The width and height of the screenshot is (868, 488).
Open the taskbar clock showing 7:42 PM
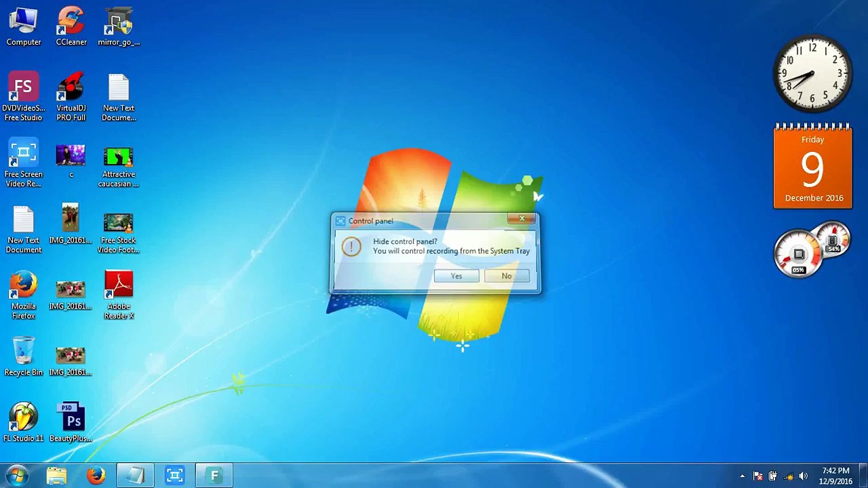pyautogui.click(x=835, y=476)
